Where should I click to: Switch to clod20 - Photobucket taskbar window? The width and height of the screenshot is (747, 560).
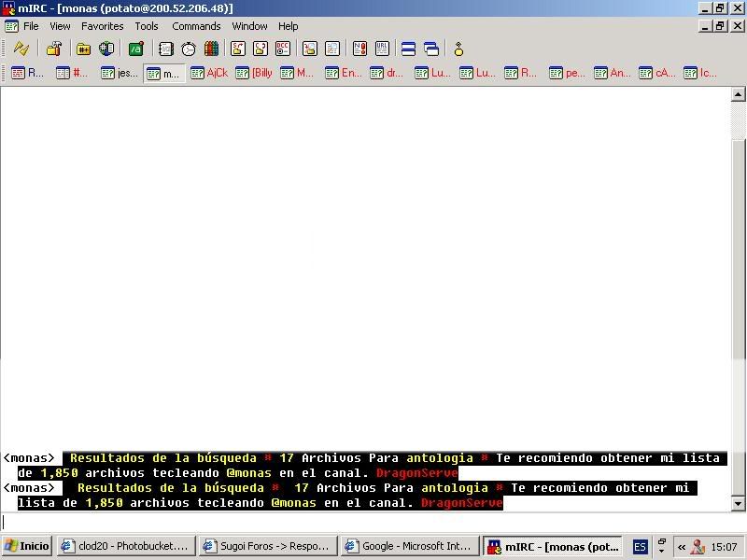coord(126,546)
